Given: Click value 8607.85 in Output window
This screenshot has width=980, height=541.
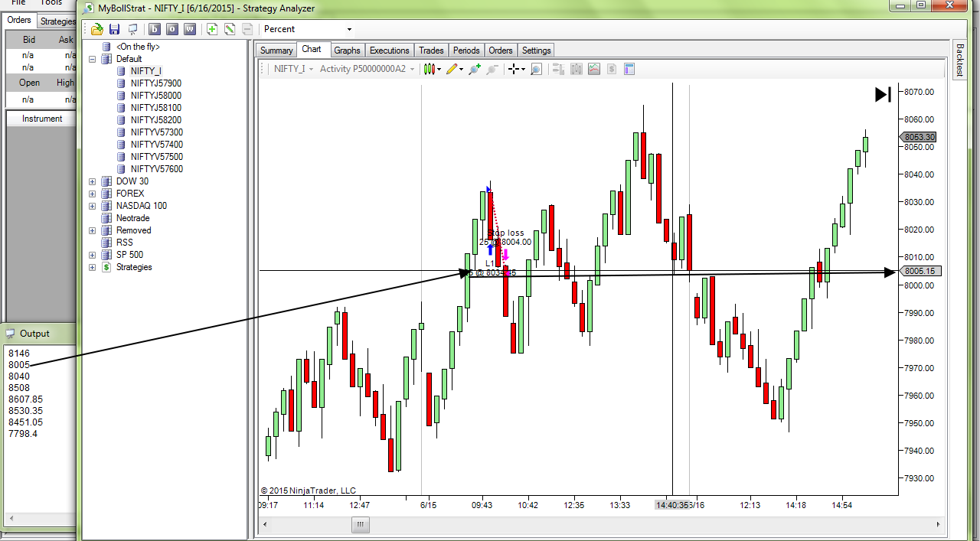Looking at the screenshot, I should [x=25, y=399].
